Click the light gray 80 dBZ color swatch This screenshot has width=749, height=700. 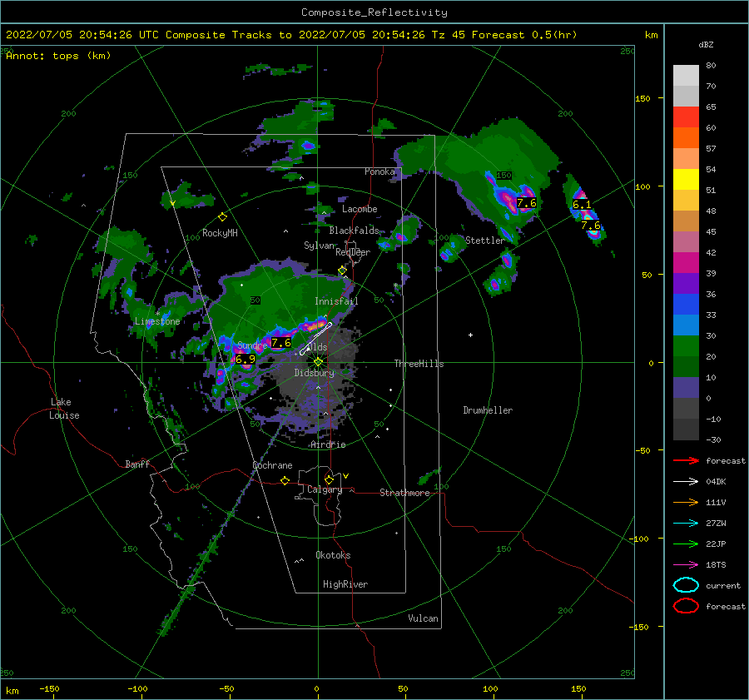click(686, 75)
